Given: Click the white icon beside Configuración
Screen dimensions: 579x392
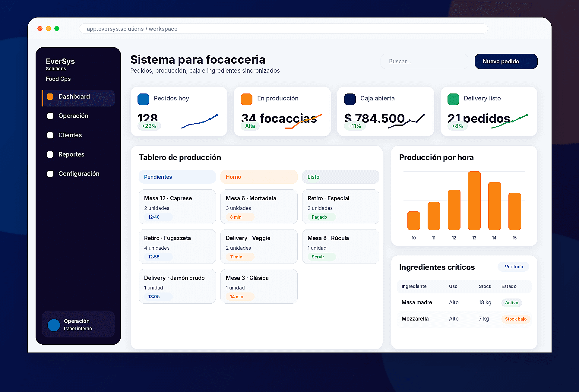Looking at the screenshot, I should pyautogui.click(x=50, y=174).
